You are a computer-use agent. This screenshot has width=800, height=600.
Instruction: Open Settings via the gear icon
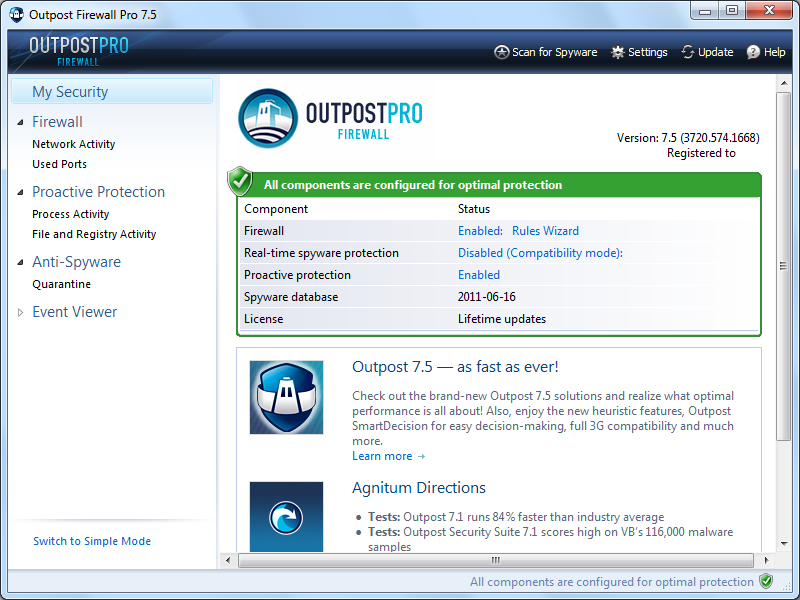coord(618,52)
